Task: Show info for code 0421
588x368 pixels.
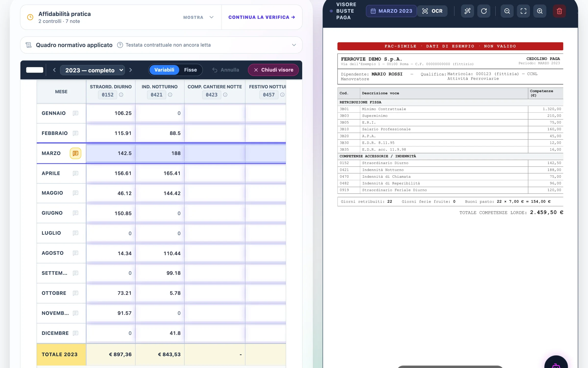Action: [170, 95]
